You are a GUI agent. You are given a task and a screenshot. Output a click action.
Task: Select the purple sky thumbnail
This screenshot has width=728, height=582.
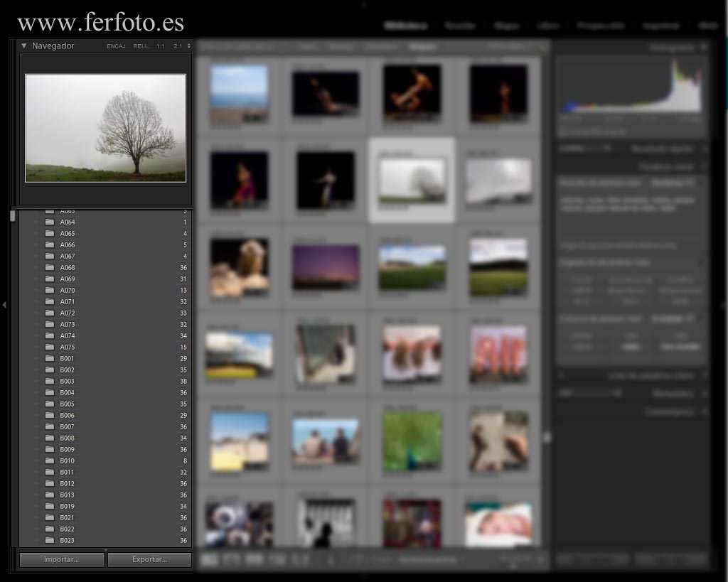(326, 268)
